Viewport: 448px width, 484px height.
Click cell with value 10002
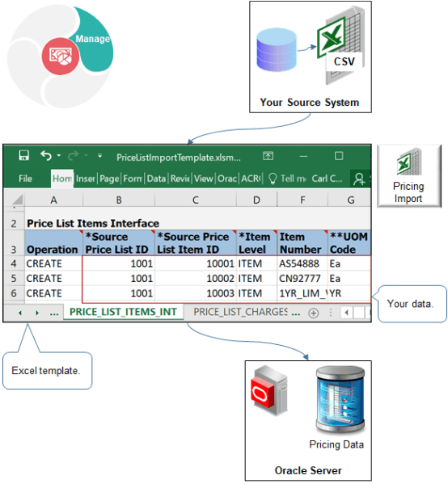(x=195, y=279)
